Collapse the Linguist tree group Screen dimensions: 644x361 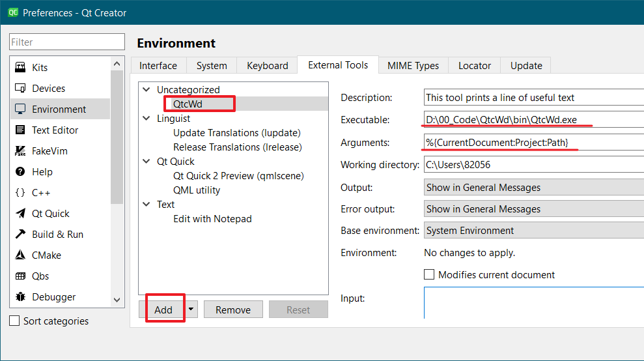click(x=147, y=118)
